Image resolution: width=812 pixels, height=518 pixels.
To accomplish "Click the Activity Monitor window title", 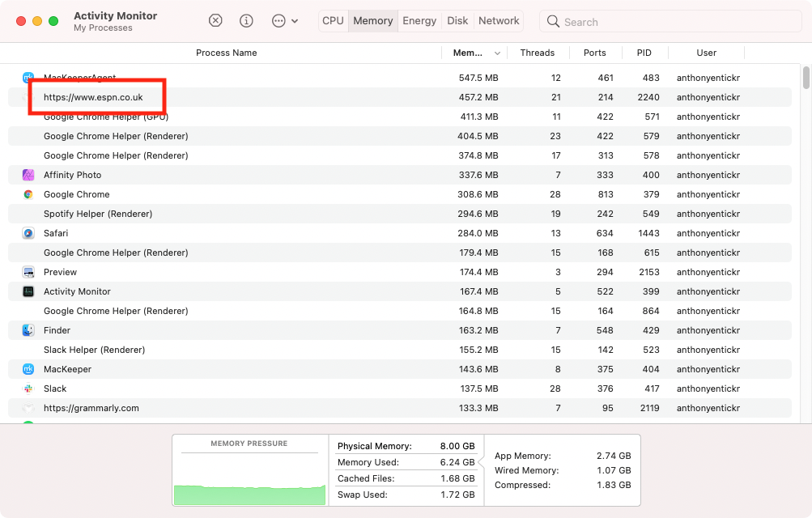I will pyautogui.click(x=116, y=15).
